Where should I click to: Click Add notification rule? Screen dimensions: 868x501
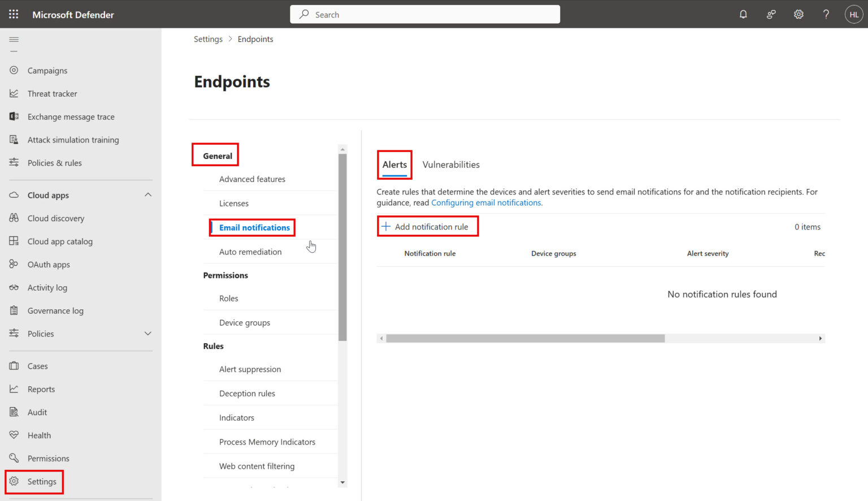click(427, 226)
